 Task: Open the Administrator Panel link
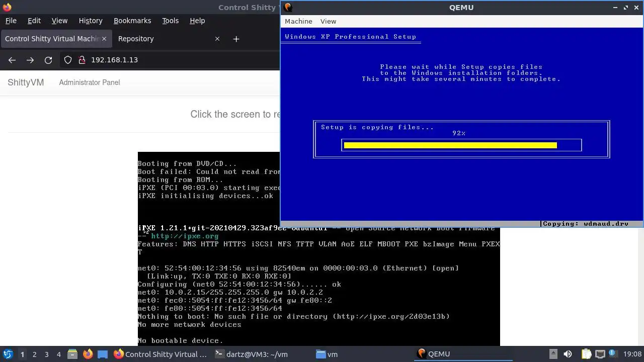tap(90, 82)
